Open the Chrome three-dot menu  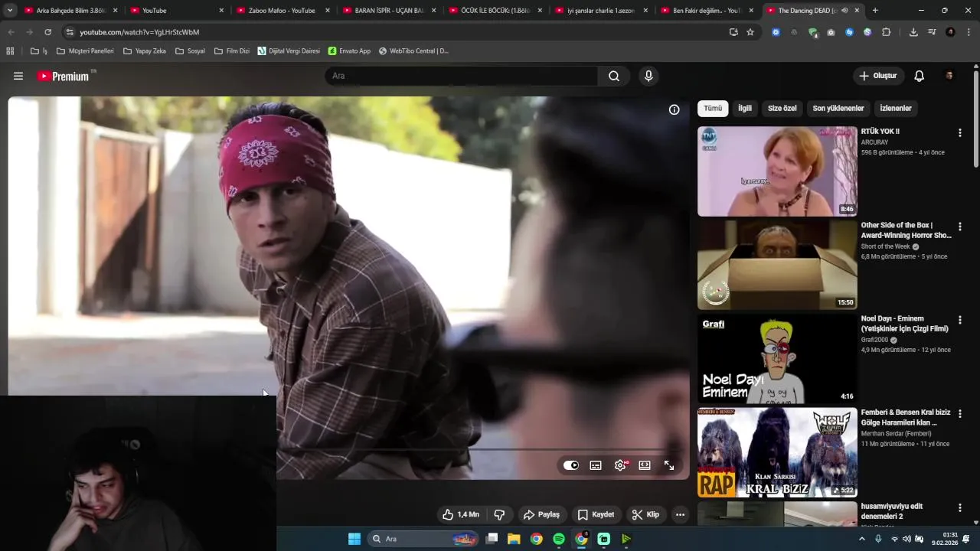(969, 32)
